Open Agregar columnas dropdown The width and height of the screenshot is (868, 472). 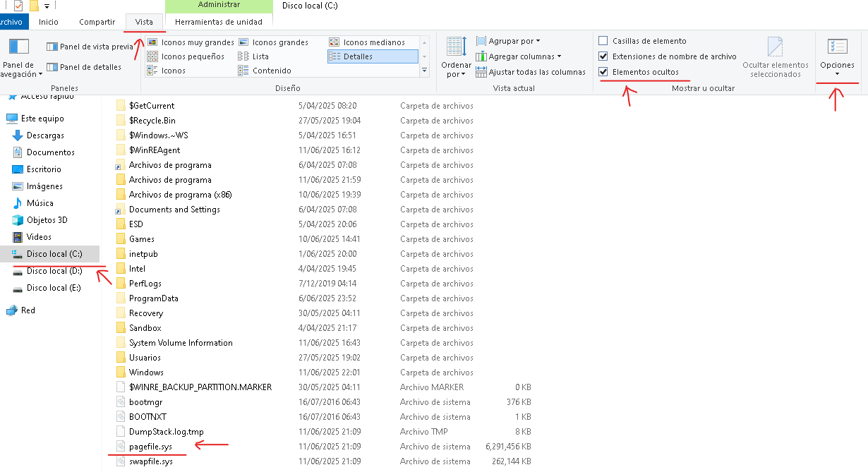[x=519, y=56]
